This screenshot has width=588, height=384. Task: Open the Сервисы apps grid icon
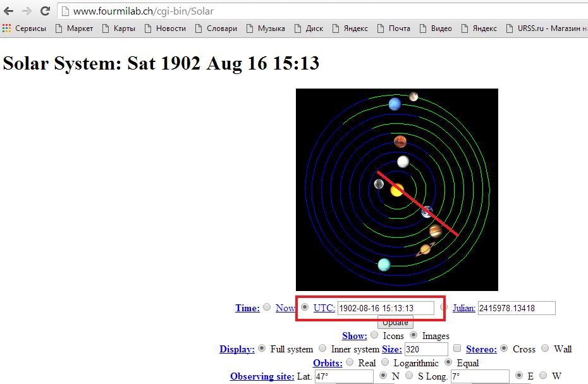click(x=7, y=28)
